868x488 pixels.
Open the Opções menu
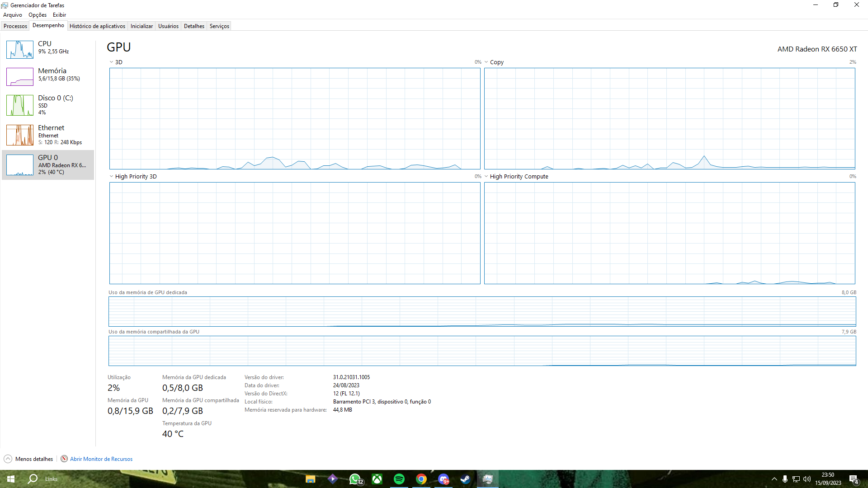[38, 15]
